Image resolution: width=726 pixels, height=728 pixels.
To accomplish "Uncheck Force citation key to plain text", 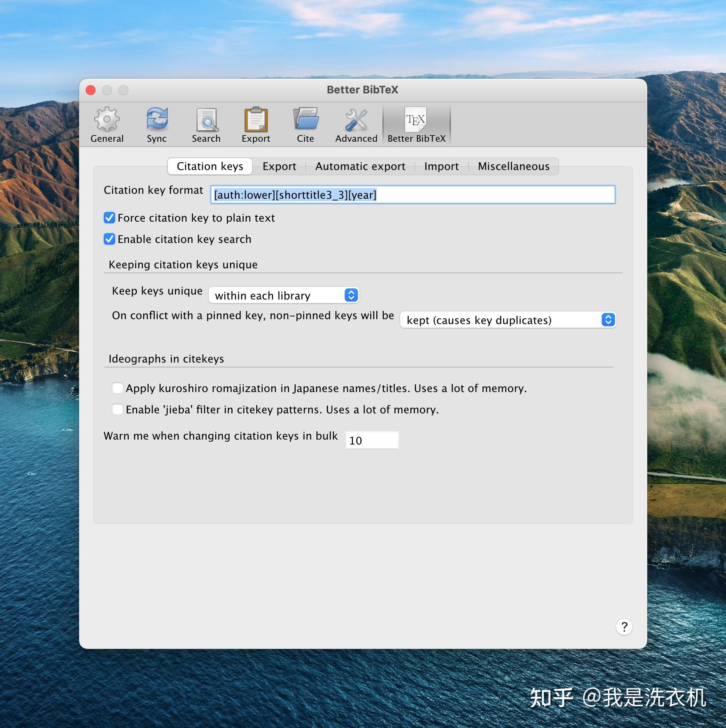I will [109, 218].
